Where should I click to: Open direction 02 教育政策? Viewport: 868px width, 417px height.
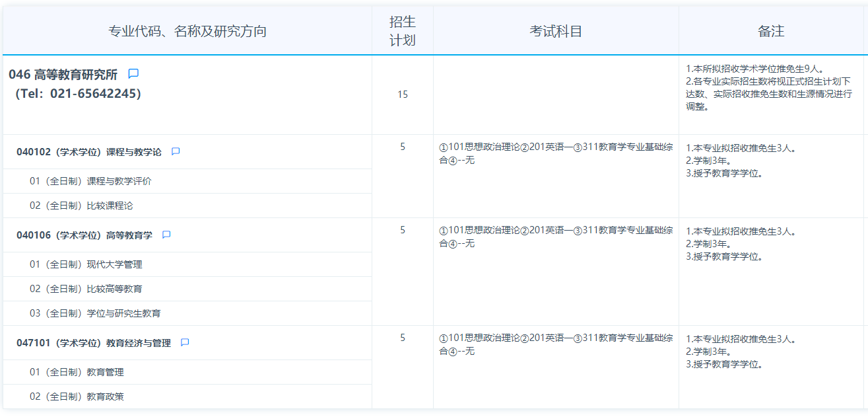coord(77,397)
